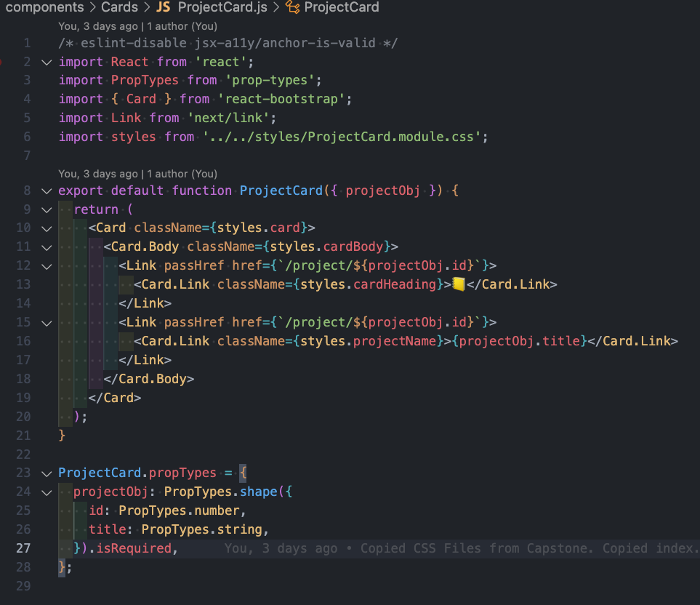Toggle folding of the Card element on line 10

point(46,228)
